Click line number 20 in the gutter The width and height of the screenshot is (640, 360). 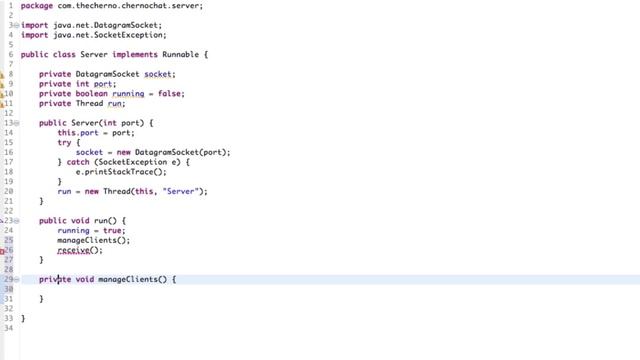[x=9, y=191]
